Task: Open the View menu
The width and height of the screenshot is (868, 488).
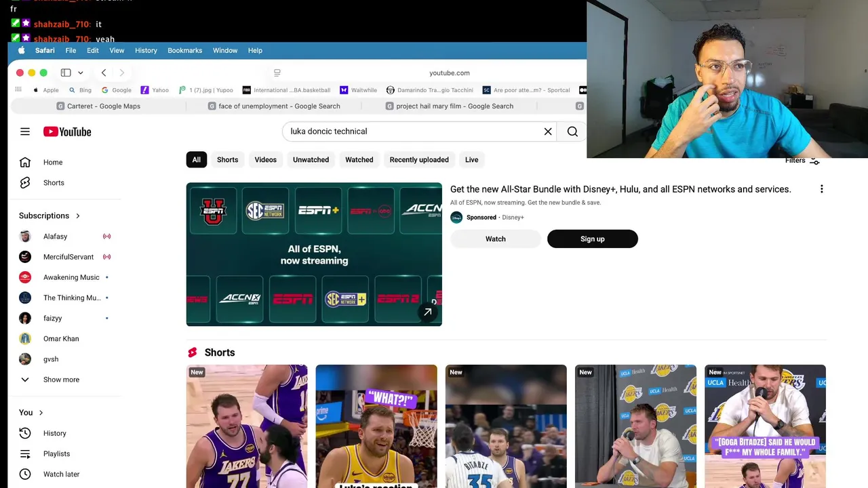Action: click(117, 50)
